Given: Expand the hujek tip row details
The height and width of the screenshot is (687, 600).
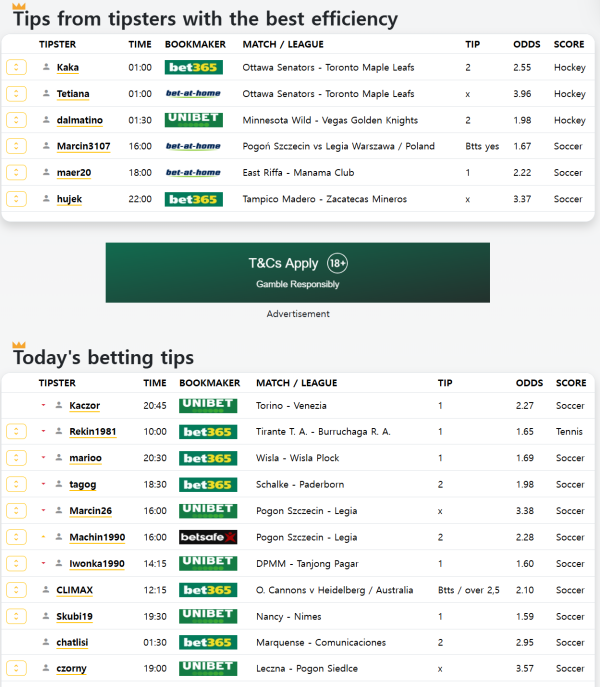Looking at the screenshot, I should pos(16,199).
